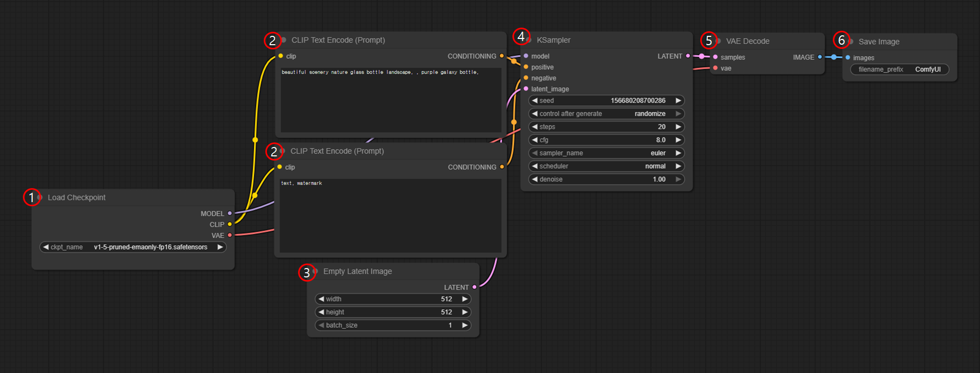Screen dimensions: 980x373
Task: Open the ckpt_name checkpoint selector
Action: pyautogui.click(x=133, y=247)
